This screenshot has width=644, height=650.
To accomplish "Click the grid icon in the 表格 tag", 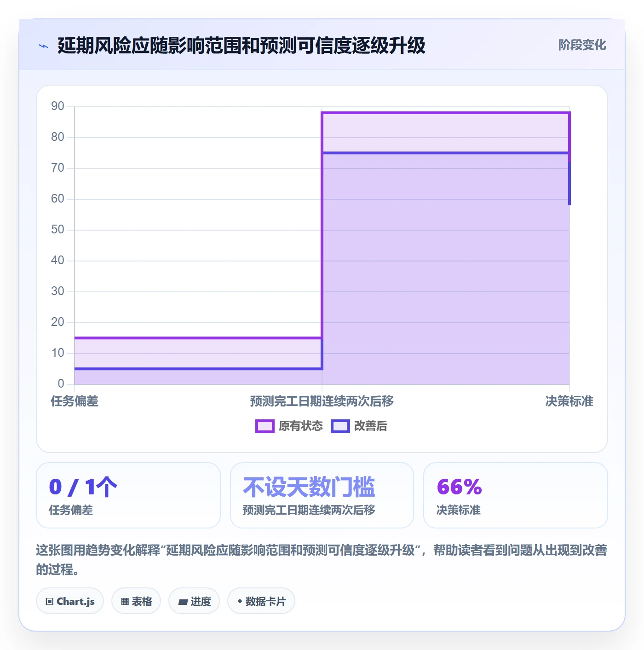I will pos(125,601).
